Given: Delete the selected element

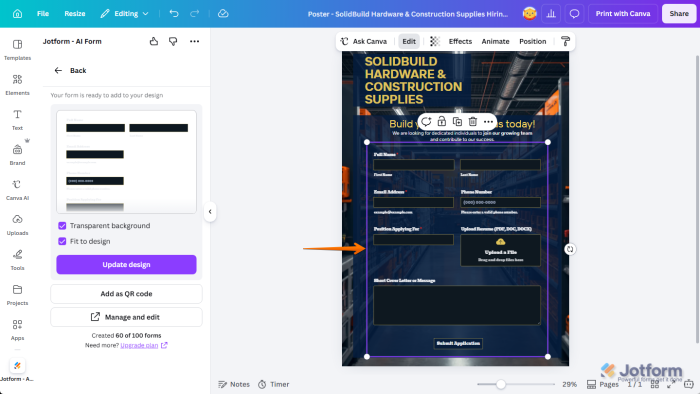Looking at the screenshot, I should (x=473, y=121).
